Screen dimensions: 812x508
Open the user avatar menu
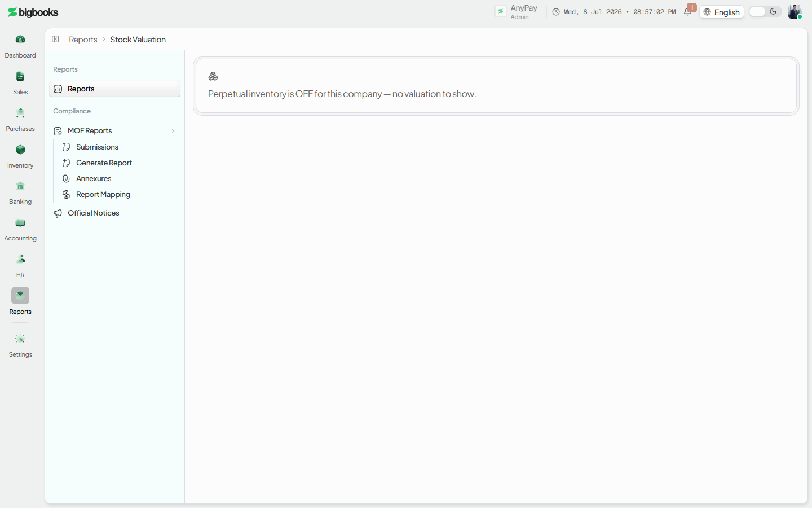(795, 12)
